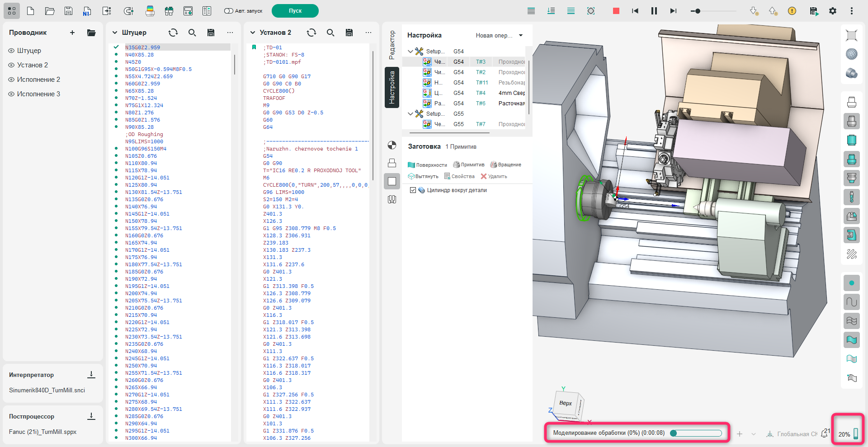Click the new file icon
This screenshot has width=868, height=447.
(31, 11)
